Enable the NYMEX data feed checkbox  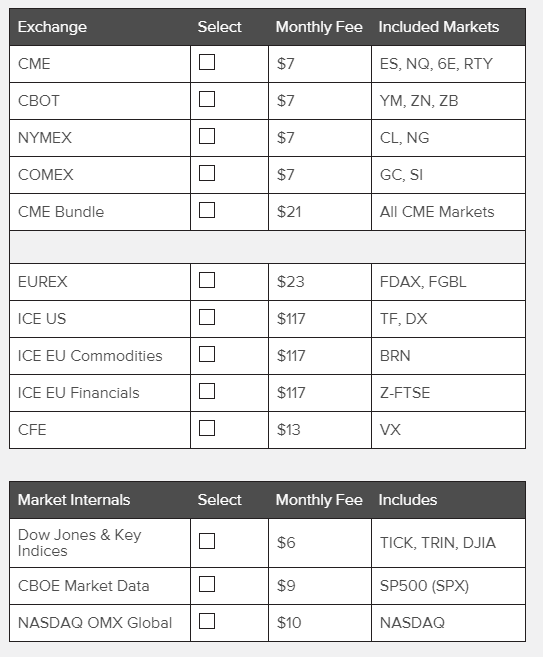click(207, 136)
